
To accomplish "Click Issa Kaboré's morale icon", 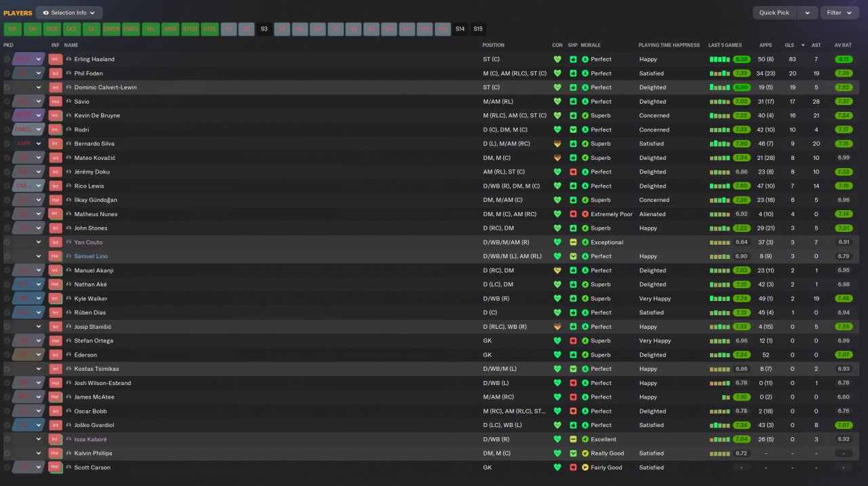I will [585, 439].
